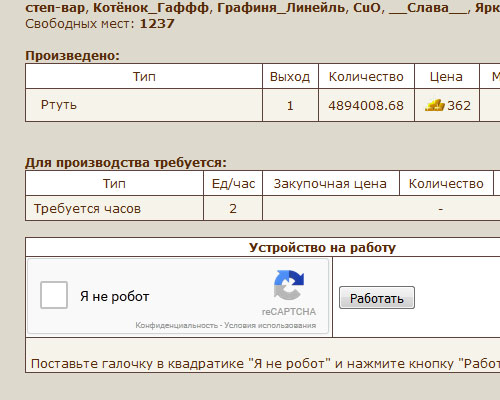
Task: Click the 'Закупочная цена' column header
Action: (330, 184)
